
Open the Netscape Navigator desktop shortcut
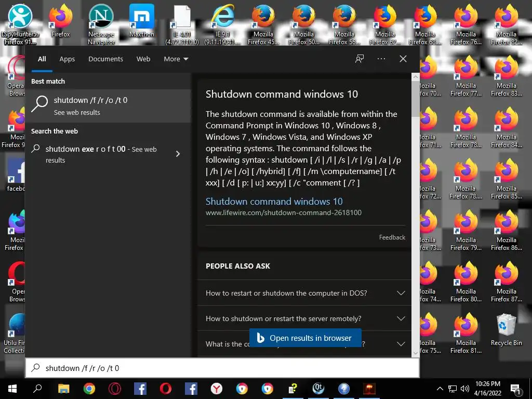click(101, 25)
